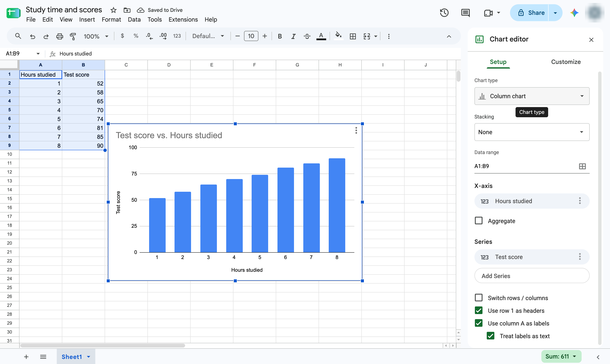This screenshot has width=610, height=364.
Task: Open the Insert menu
Action: pos(87,20)
